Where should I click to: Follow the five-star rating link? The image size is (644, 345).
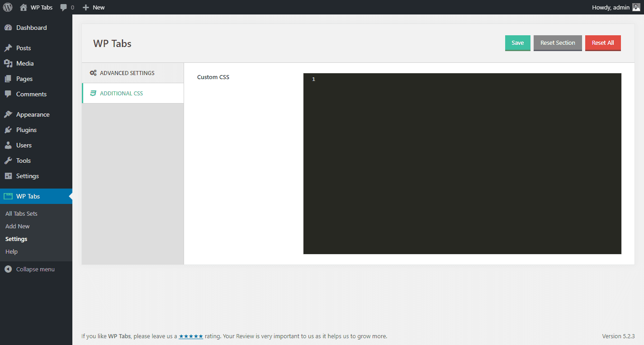(x=191, y=336)
